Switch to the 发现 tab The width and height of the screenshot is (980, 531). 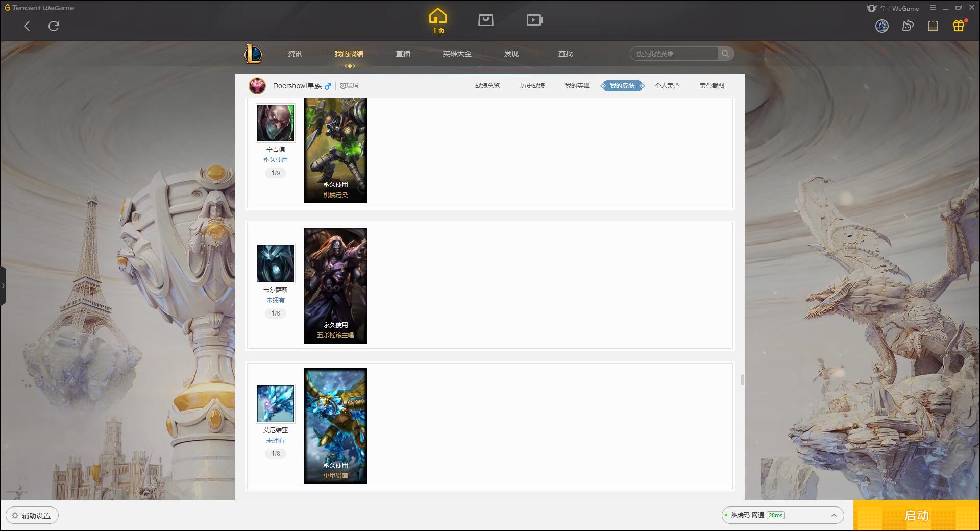[511, 54]
